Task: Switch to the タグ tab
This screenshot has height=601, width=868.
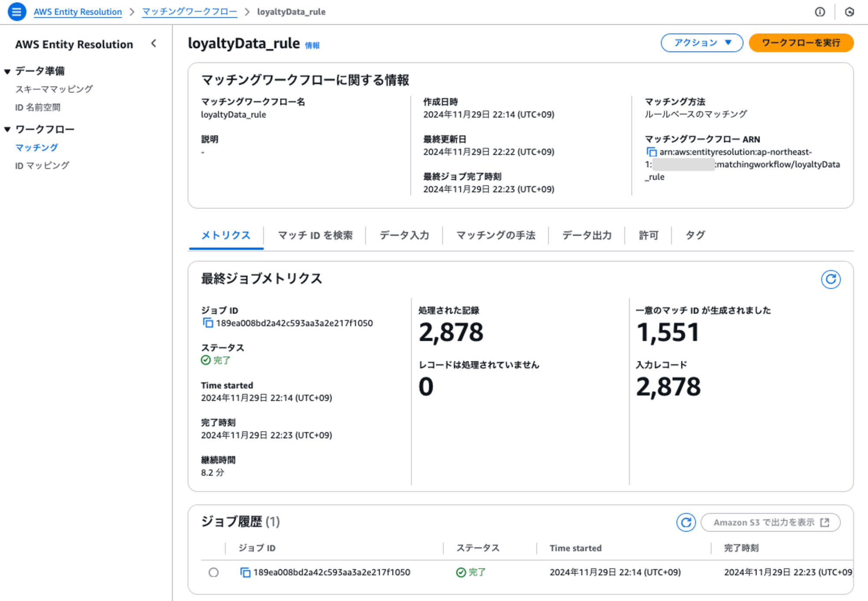Action: (x=695, y=235)
